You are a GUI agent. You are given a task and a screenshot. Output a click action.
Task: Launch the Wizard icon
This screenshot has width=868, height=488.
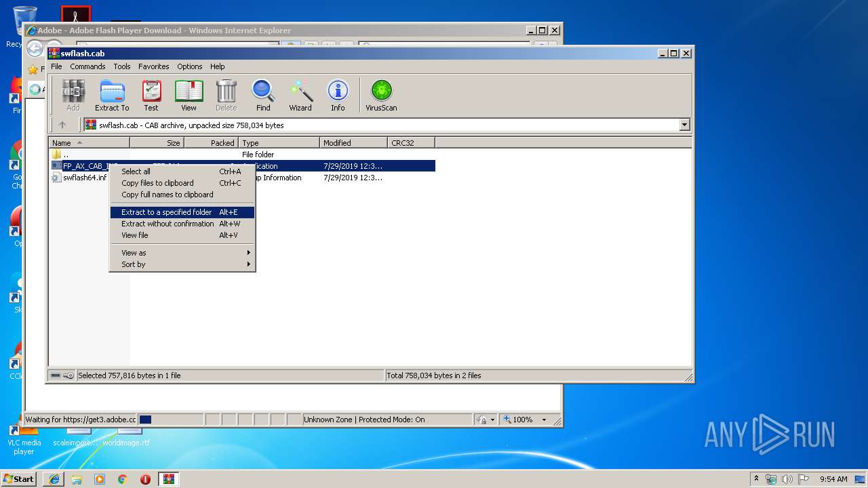point(300,96)
